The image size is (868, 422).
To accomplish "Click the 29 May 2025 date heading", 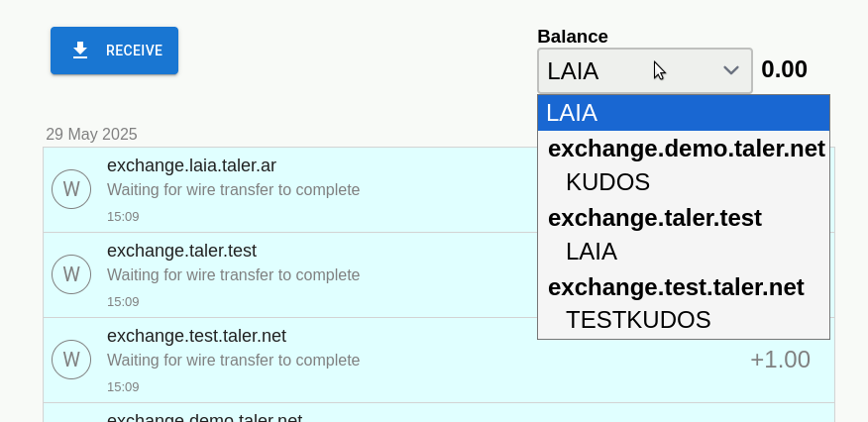I will pos(91,134).
